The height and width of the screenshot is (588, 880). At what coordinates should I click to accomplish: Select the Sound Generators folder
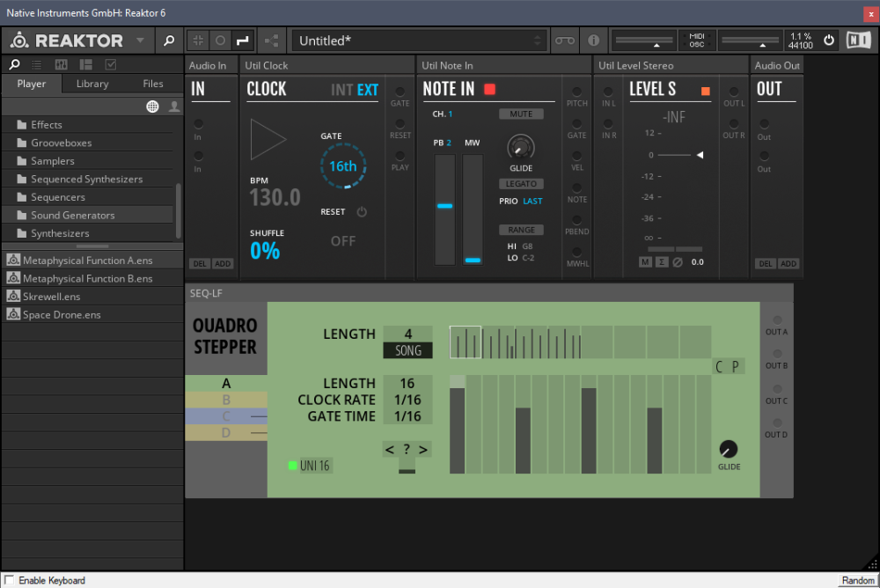[x=88, y=215]
